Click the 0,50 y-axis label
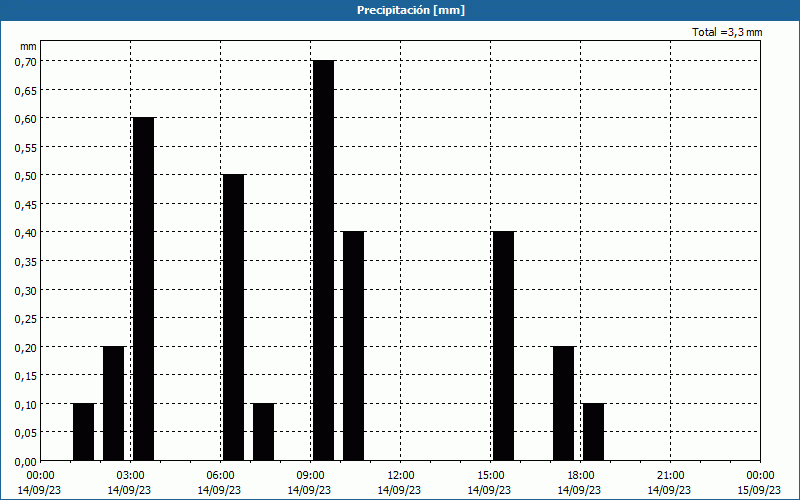This screenshot has width=800, height=500. 26,176
